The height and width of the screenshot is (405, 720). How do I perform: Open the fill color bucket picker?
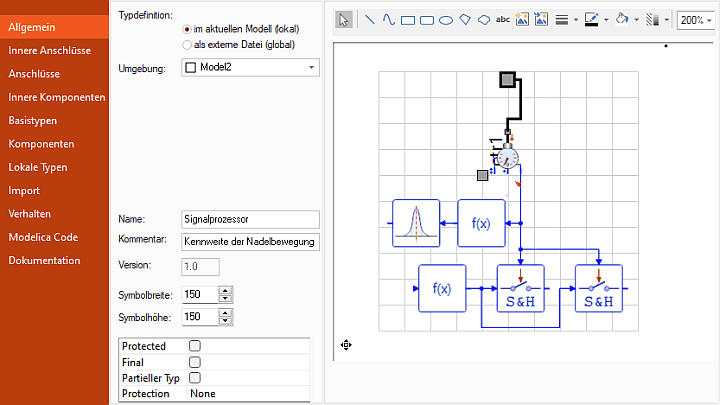pyautogui.click(x=622, y=19)
